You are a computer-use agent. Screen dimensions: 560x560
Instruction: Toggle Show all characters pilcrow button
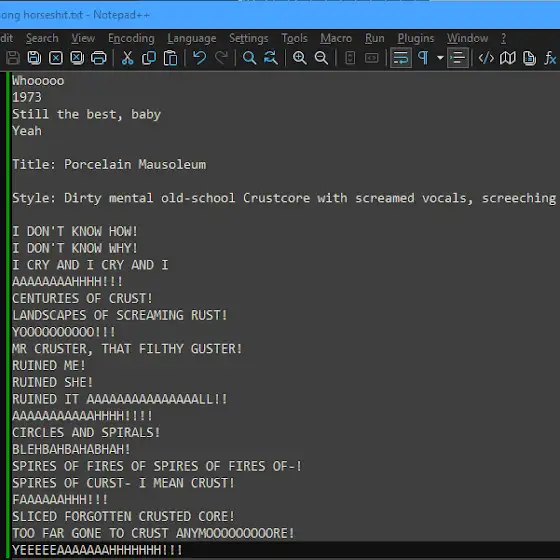pyautogui.click(x=423, y=58)
